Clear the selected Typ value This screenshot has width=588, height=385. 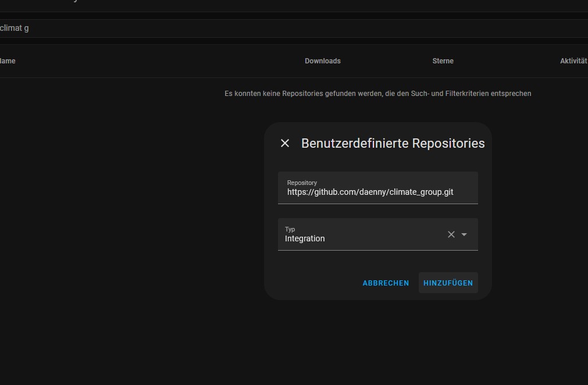coord(451,234)
